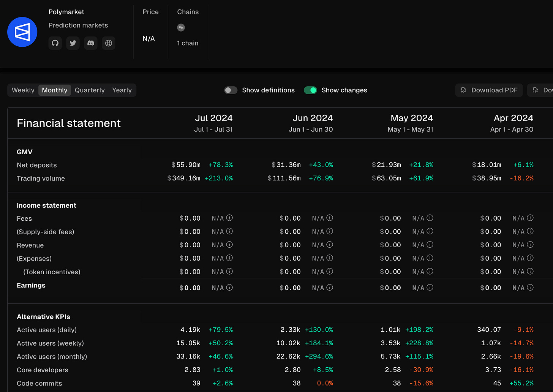The image size is (553, 392).
Task: Open Polymarket GitHub link icon
Action: coord(55,43)
